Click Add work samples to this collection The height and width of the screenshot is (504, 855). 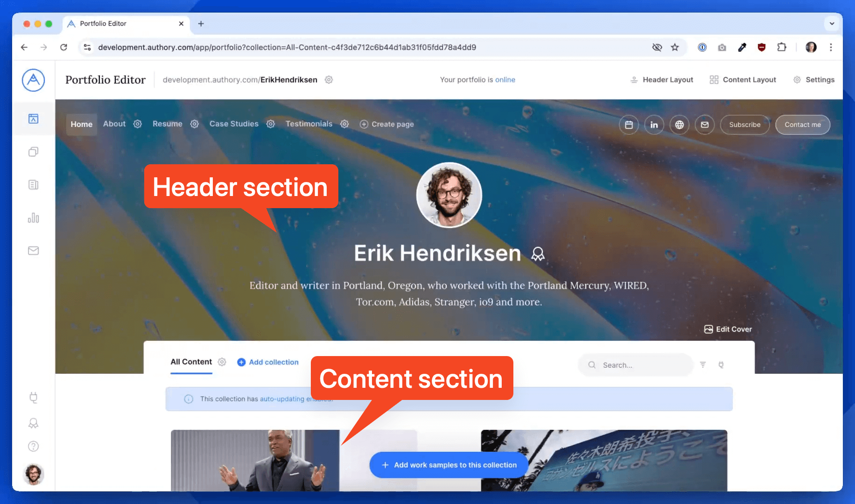[x=449, y=465]
